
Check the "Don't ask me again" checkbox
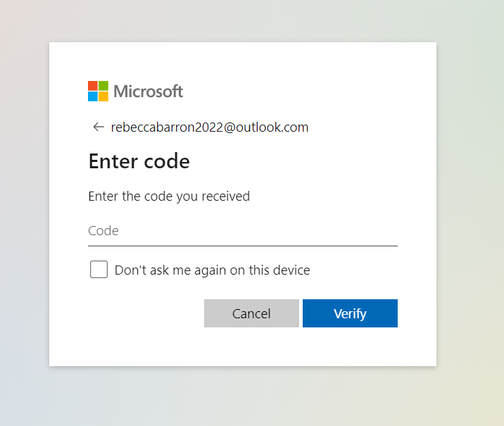99,270
